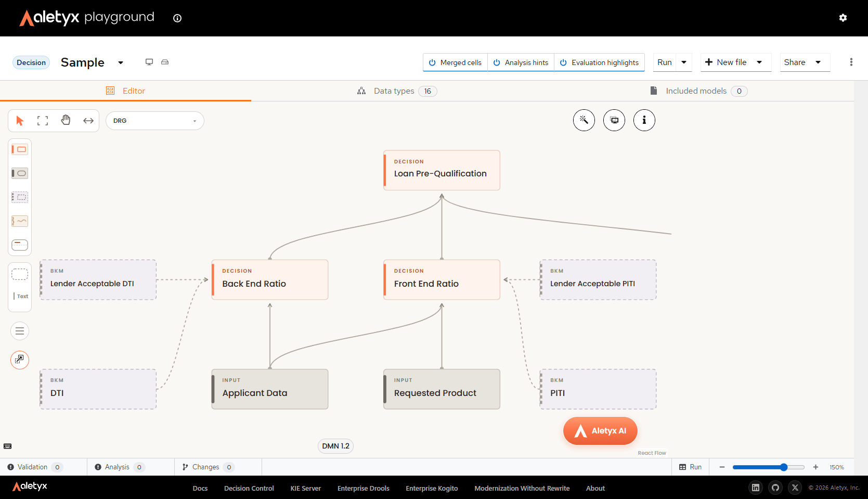Expand the New file dropdown

coord(759,62)
